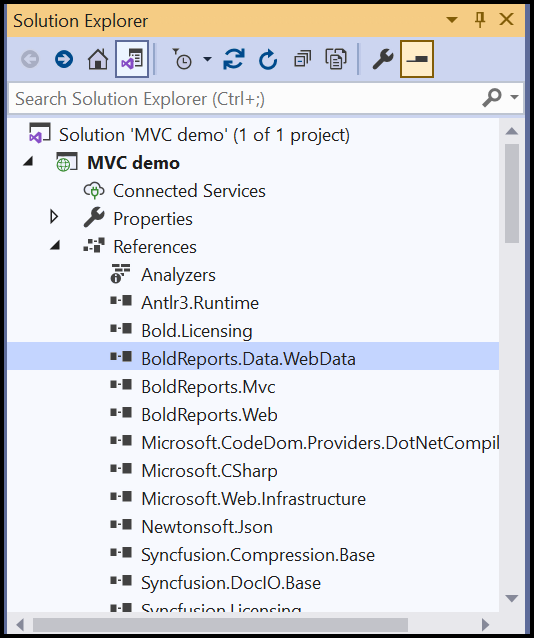Select Syncfusion.Compression.Base reference
The height and width of the screenshot is (638, 534).
pyautogui.click(x=258, y=555)
